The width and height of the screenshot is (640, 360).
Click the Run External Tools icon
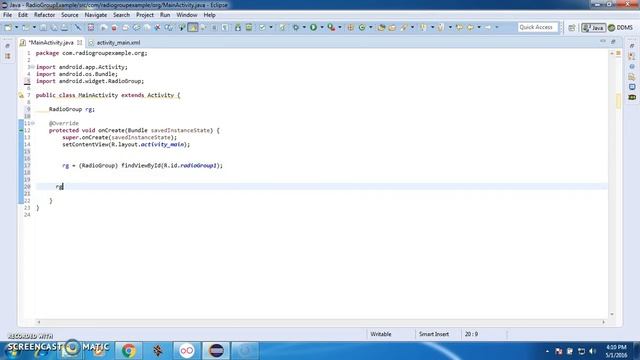pos(331,27)
